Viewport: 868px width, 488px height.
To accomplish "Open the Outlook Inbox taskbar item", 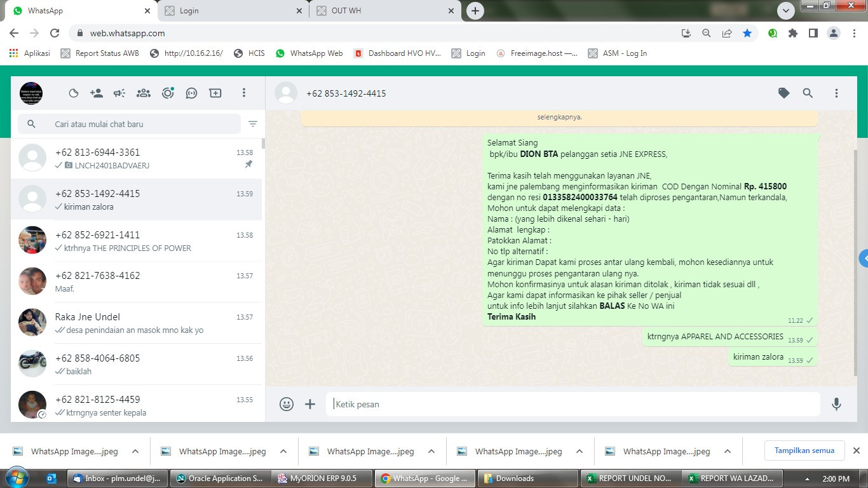I will tap(118, 478).
